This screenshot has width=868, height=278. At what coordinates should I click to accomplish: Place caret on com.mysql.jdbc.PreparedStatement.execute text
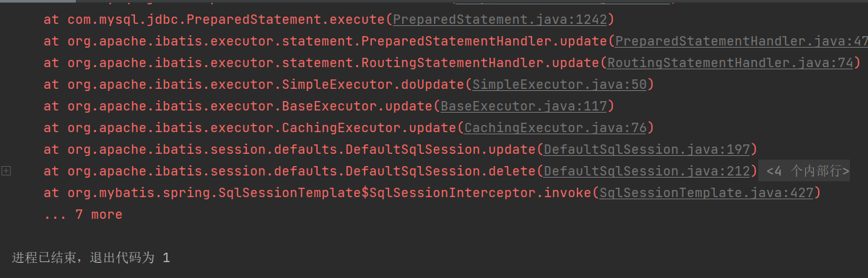(x=227, y=19)
